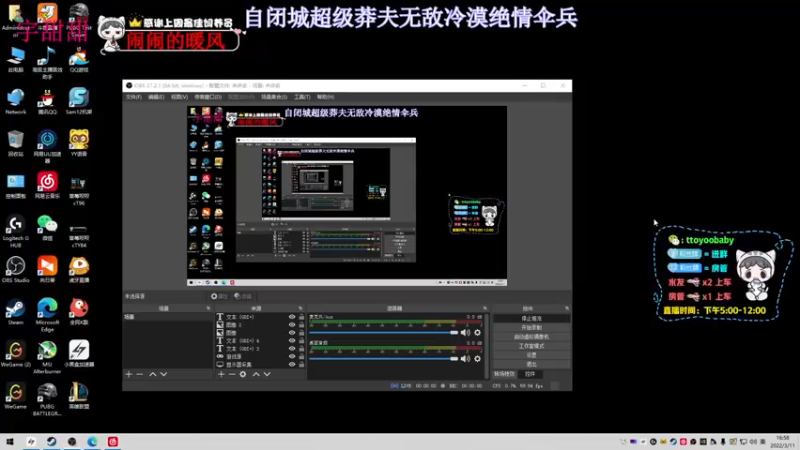The image size is (800, 450).
Task: Hide the 显示器采集 source eye icon
Action: tap(292, 364)
